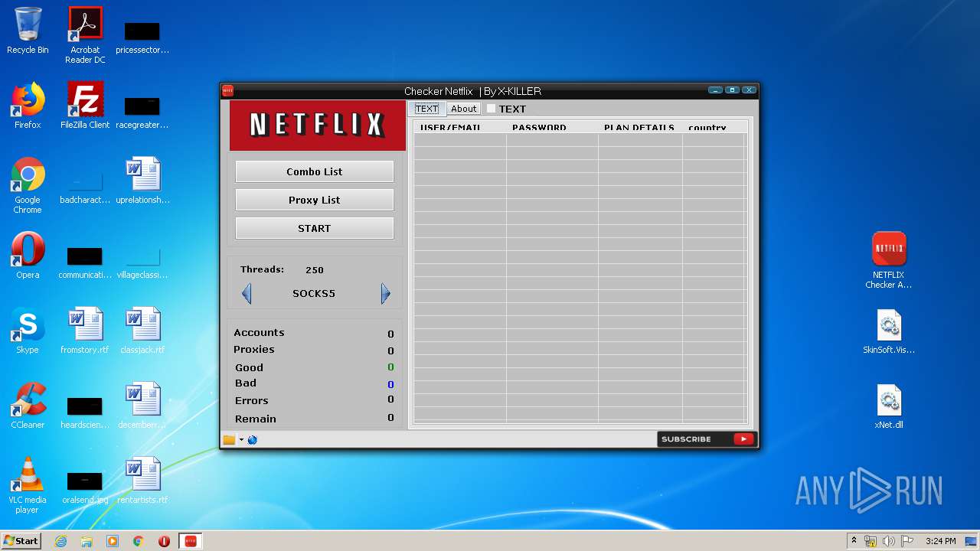
Task: Switch to previous proxy type with left arrow
Action: point(247,294)
